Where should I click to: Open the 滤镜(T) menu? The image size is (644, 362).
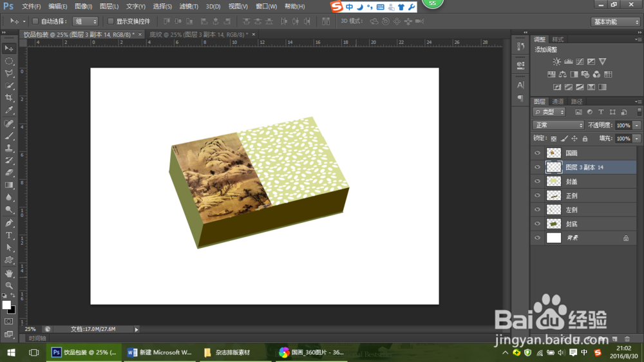click(x=189, y=6)
